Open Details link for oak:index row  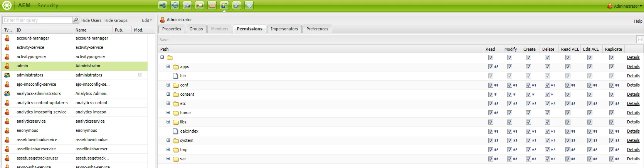(633, 131)
